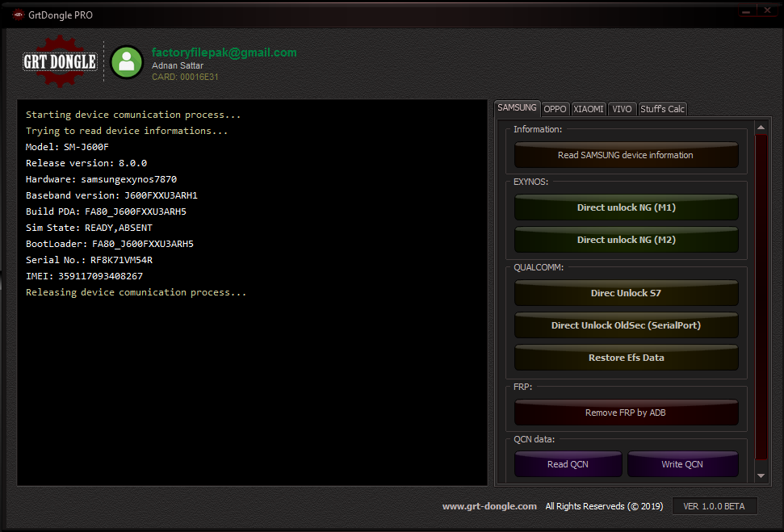Click the Release version: 8.0.0 line
The height and width of the screenshot is (532, 784).
[x=86, y=163]
